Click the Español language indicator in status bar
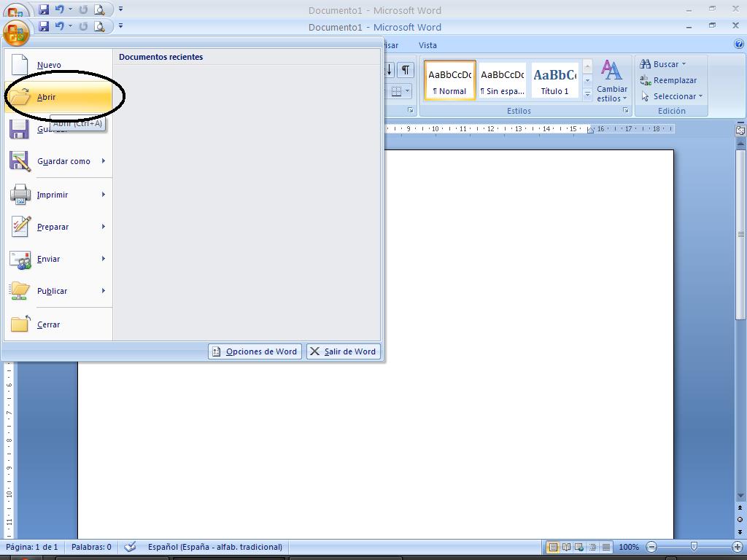The height and width of the screenshot is (560, 747). click(215, 547)
